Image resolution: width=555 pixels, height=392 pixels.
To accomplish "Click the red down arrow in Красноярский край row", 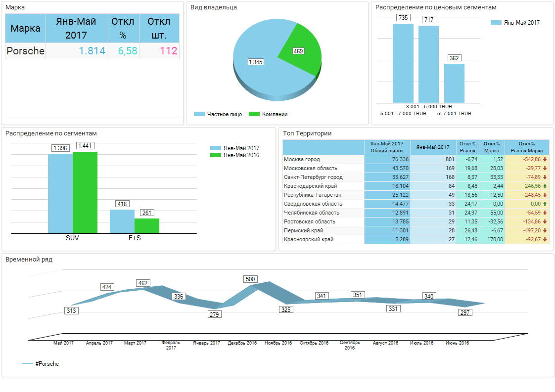I will point(545,240).
